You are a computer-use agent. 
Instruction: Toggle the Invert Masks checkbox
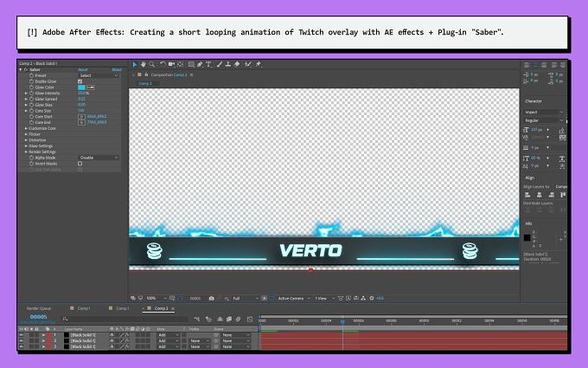[80, 164]
